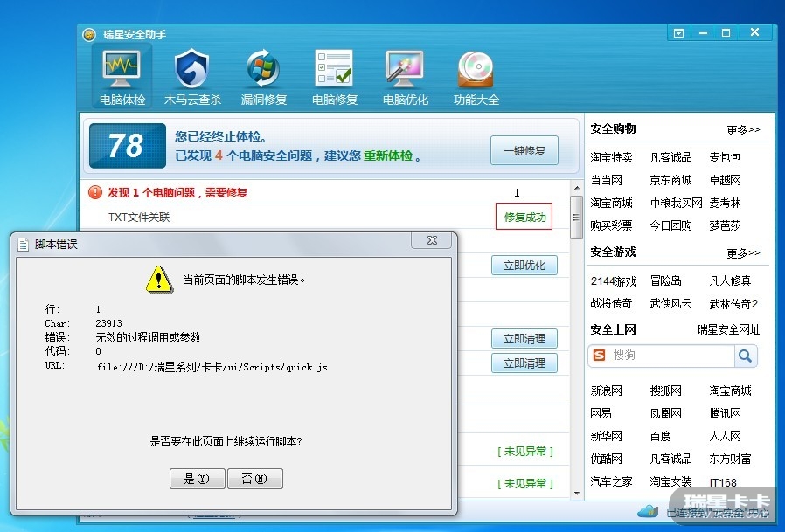Open the 搜狐网 link
Screen dimensions: 785x532
[666, 390]
